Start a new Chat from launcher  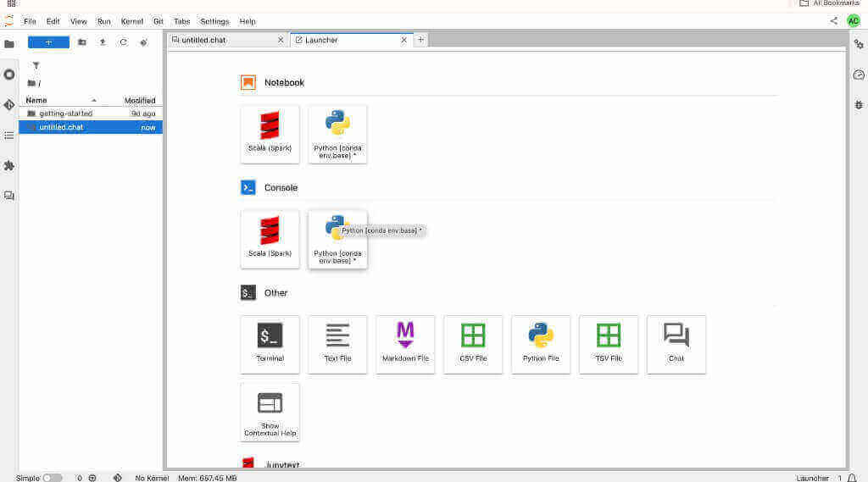(676, 345)
